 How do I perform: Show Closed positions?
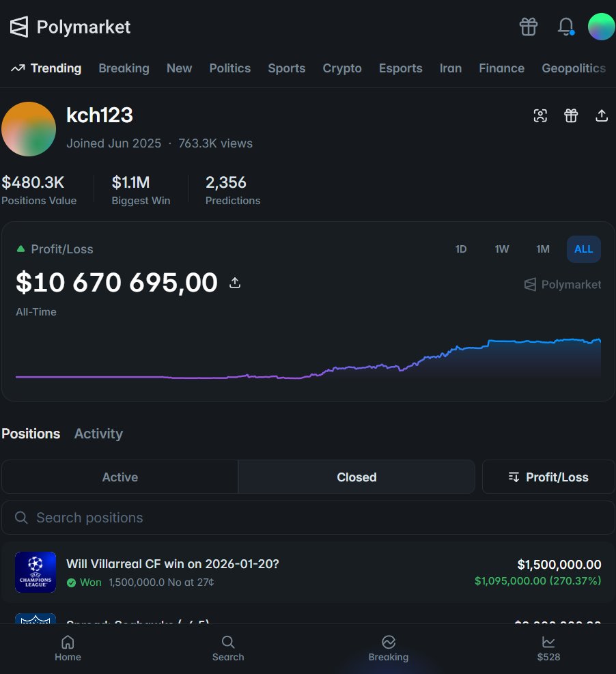356,477
